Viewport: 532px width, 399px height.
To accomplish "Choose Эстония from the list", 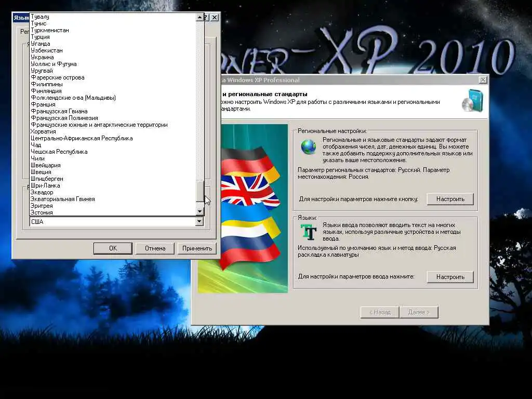I will tap(113, 212).
